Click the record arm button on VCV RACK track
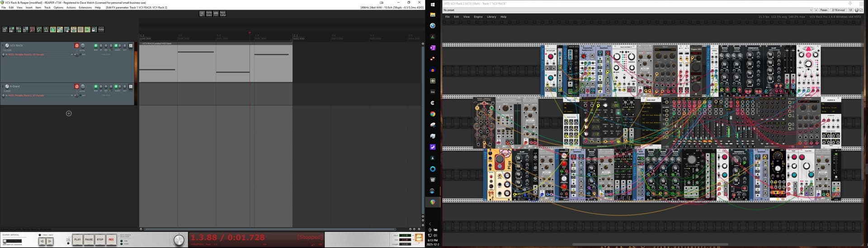This screenshot has height=248, width=868. (x=76, y=46)
